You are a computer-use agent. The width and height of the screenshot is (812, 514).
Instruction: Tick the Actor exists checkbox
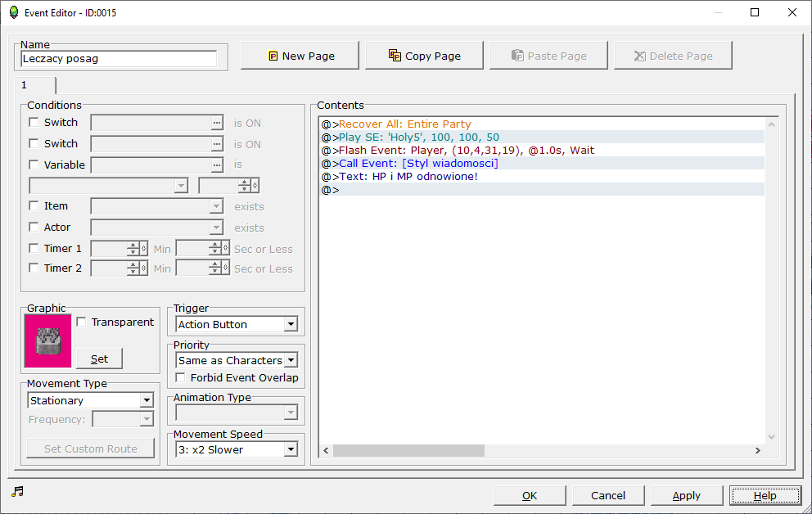pos(34,228)
